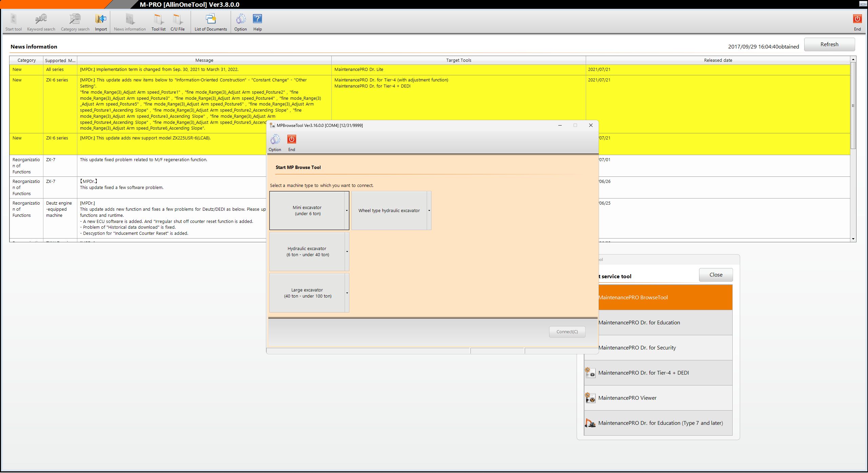Click the Import icon

click(101, 19)
